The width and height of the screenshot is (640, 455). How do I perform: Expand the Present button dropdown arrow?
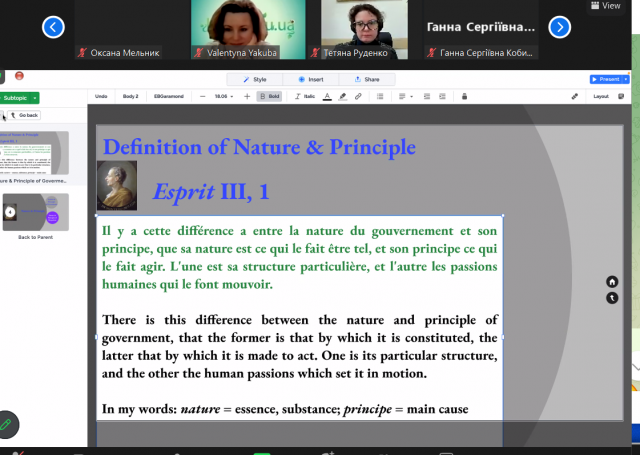click(626, 79)
